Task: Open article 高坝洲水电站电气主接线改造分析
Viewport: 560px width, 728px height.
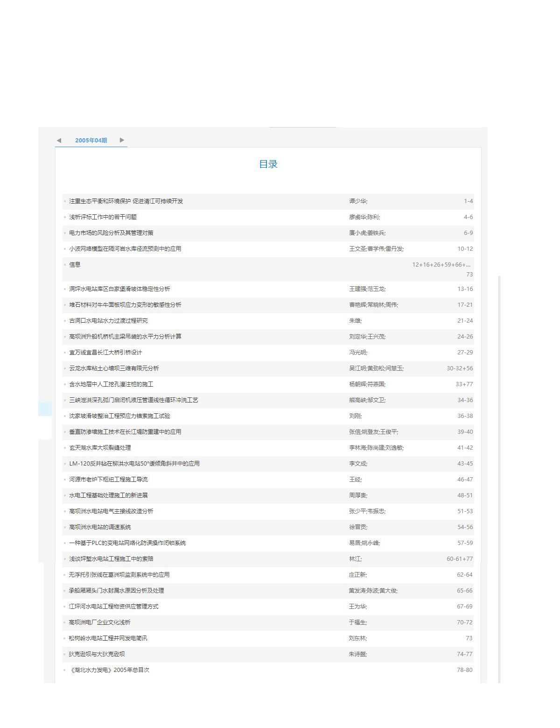Action: coord(111,511)
